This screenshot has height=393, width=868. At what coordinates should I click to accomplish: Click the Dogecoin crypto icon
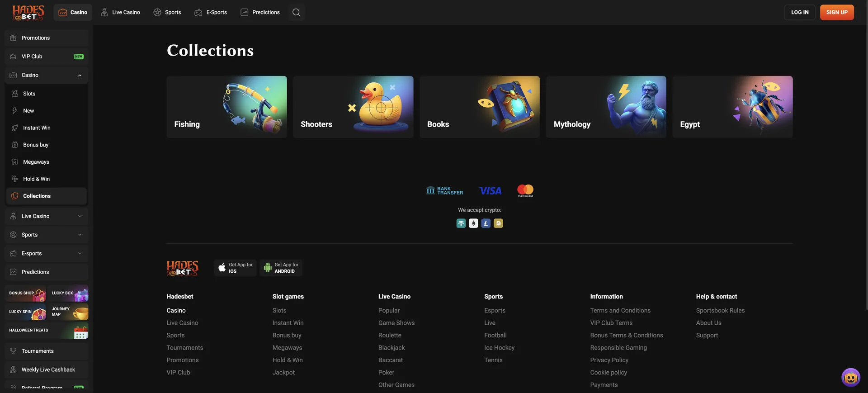[x=498, y=223]
